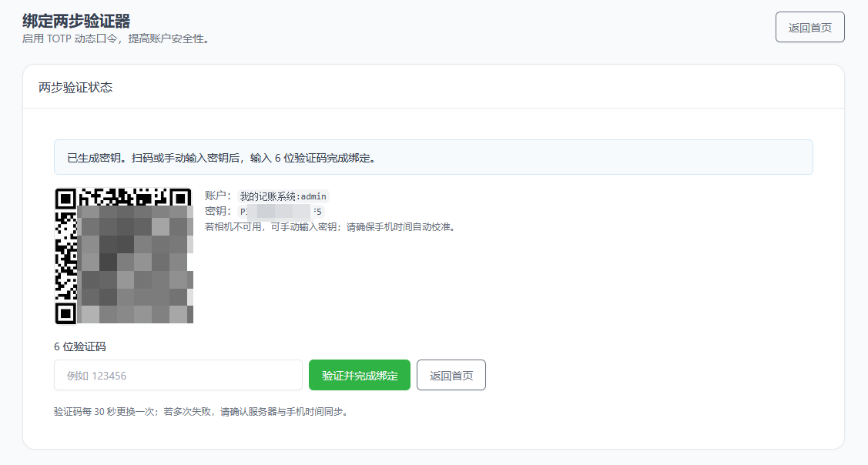Click the 账户 label text

[x=217, y=196]
